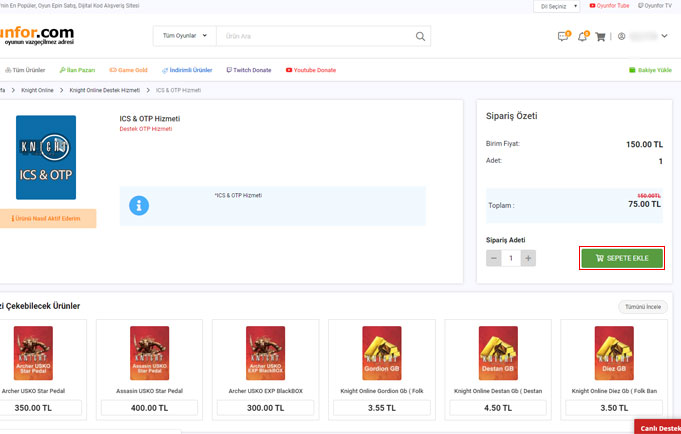Increase order quantity with plus button
Viewport: 681px width, 434px height.
pos(528,258)
